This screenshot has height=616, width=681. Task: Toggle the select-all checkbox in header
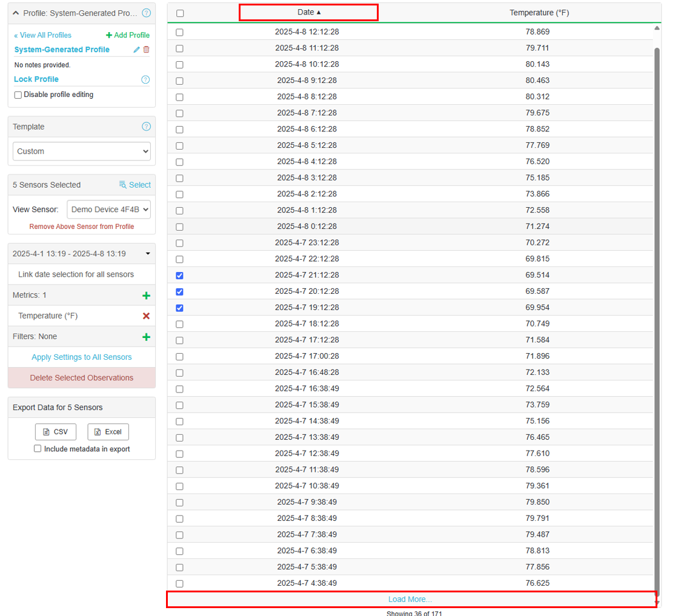click(180, 13)
